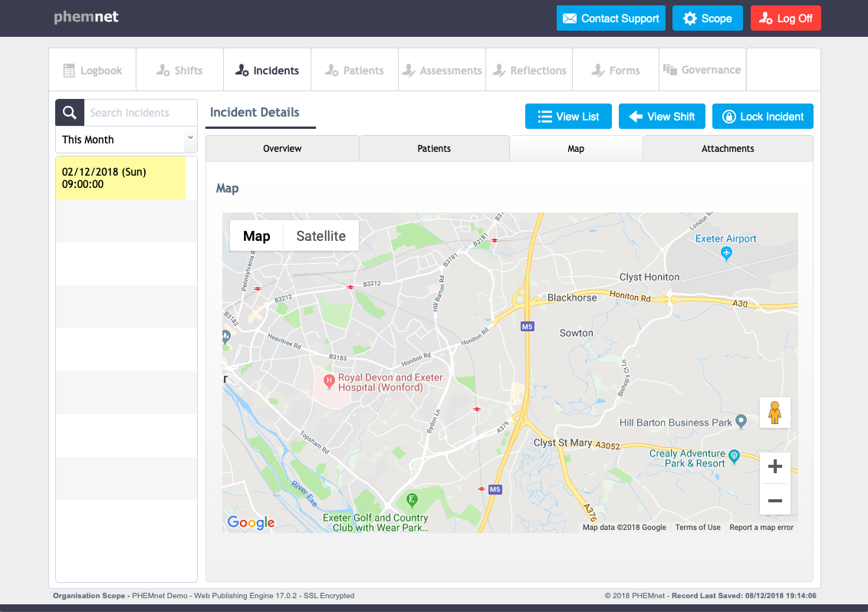Click the Clyst Honiton map label
The width and height of the screenshot is (868, 612).
click(649, 277)
